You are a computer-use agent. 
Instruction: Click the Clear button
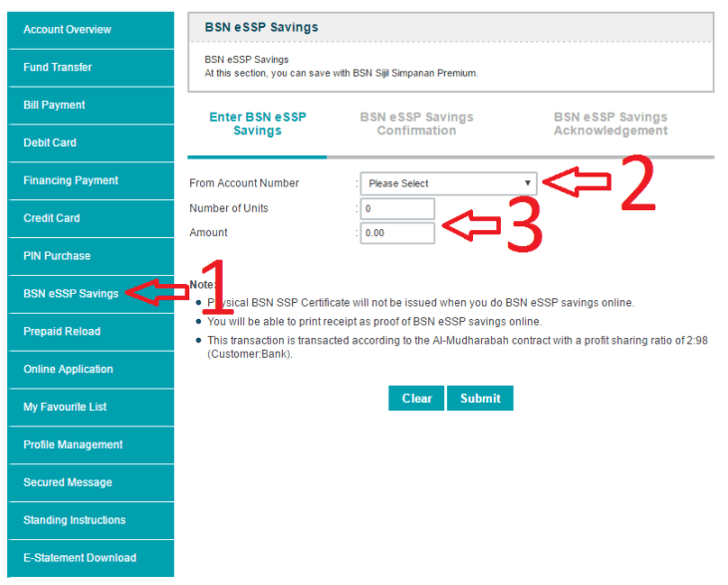tap(416, 399)
